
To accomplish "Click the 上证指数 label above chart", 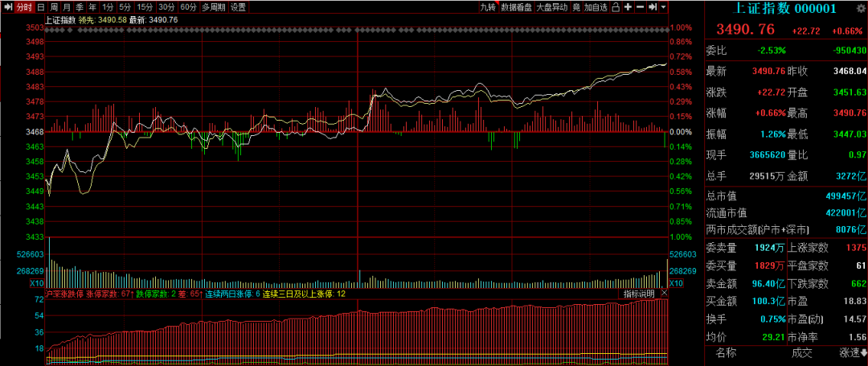I will click(61, 19).
